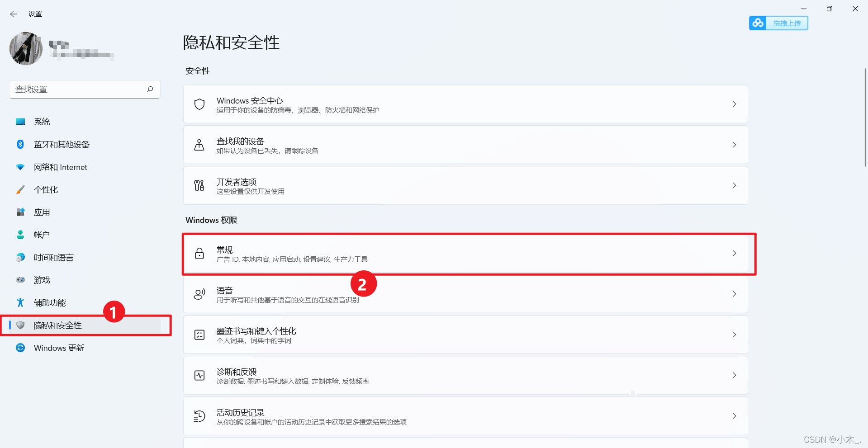Screen dimensions: 868x448
Task: Click the 隐私和安全性 sidebar label
Action: click(58, 325)
